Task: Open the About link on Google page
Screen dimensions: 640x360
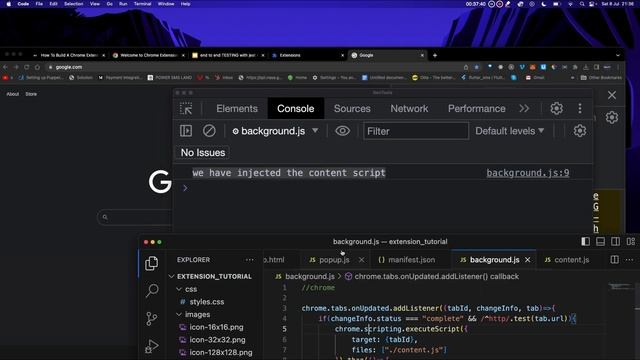Action: [13, 94]
